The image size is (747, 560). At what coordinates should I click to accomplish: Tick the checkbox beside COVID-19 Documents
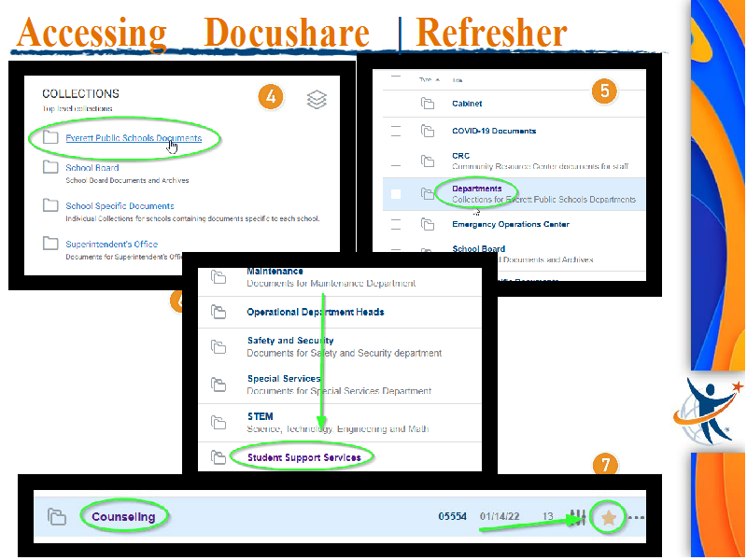395,131
